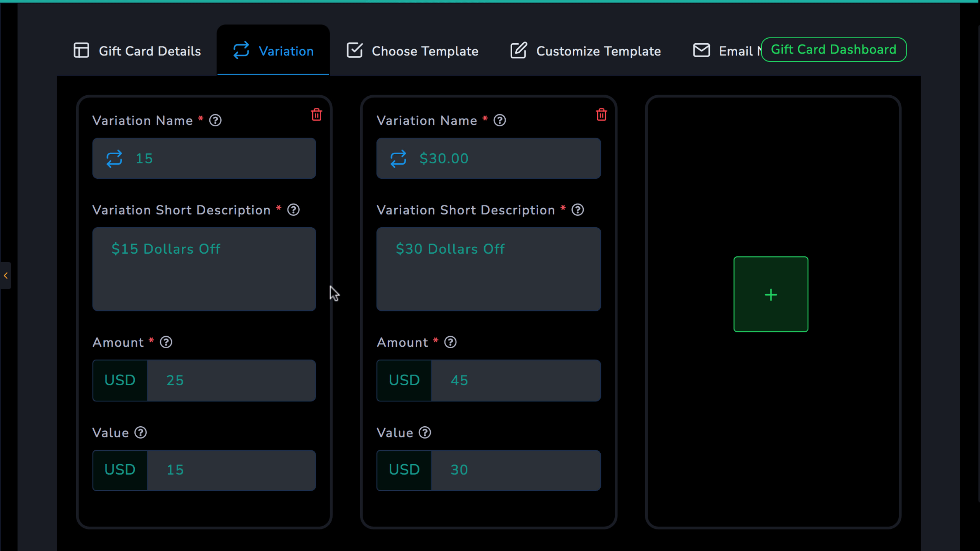Click the Amount field showing 45

pyautogui.click(x=516, y=380)
